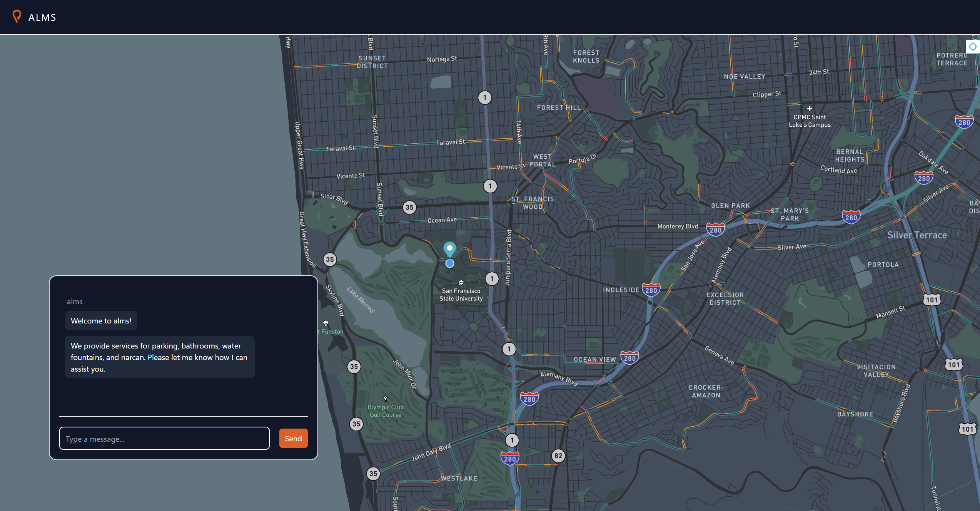Click the geolocate button on map
The image size is (980, 511).
[973, 47]
